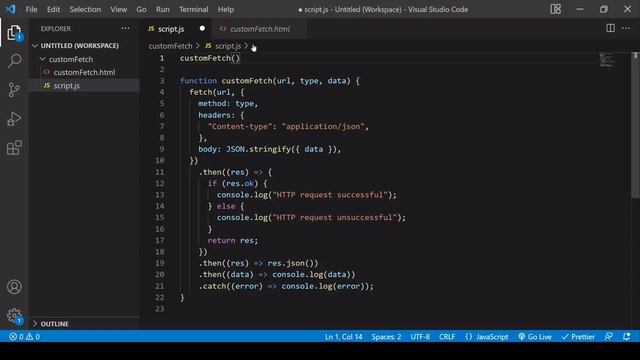Open Run and Debug view icon
Viewport: 640px width, 360px height.
pos(14,119)
